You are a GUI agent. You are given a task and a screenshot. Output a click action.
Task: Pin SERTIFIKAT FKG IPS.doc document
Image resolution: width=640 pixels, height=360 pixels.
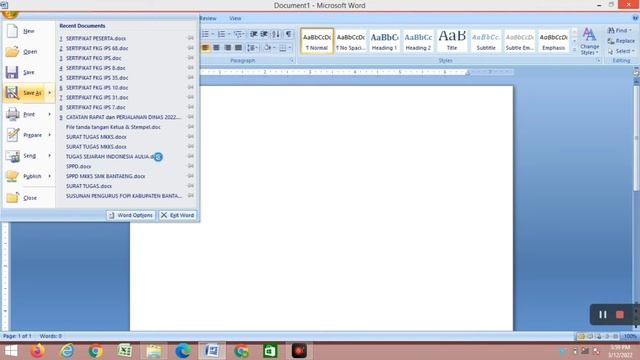(191, 58)
